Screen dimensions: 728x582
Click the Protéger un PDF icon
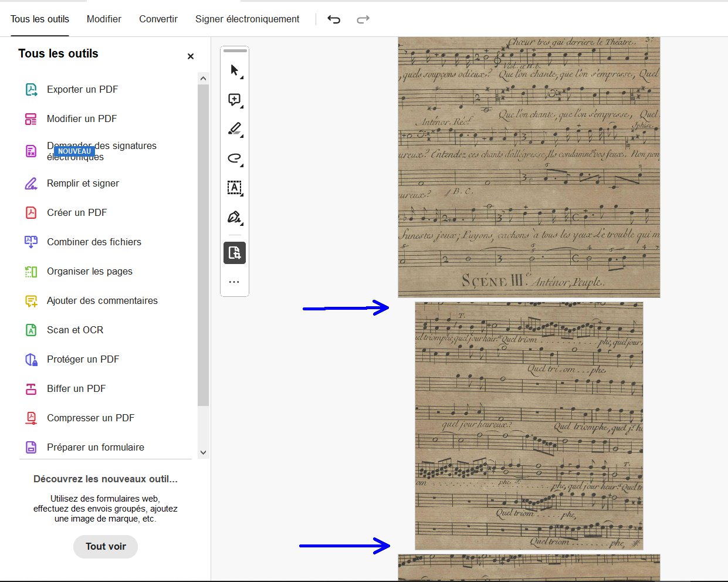[31, 359]
